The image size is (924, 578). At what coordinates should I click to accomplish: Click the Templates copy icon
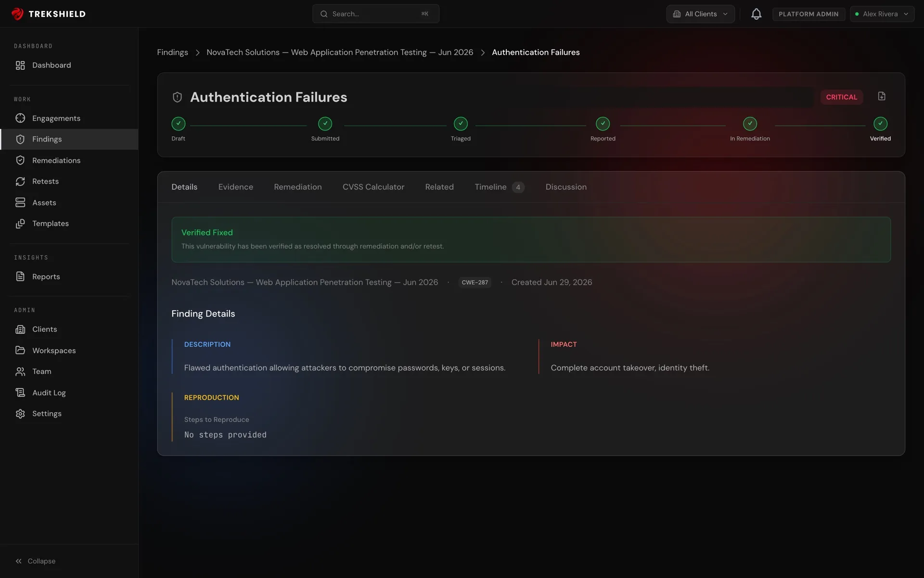(x=20, y=223)
